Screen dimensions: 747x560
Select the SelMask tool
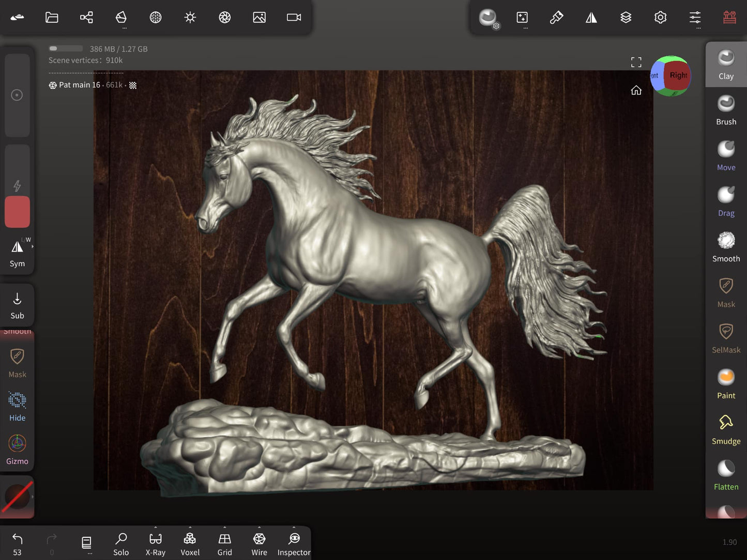pos(726,337)
